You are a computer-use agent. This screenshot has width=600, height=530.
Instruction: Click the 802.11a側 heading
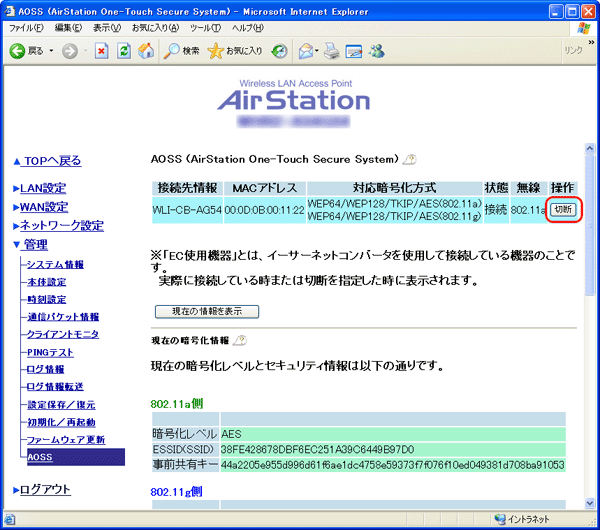(177, 404)
